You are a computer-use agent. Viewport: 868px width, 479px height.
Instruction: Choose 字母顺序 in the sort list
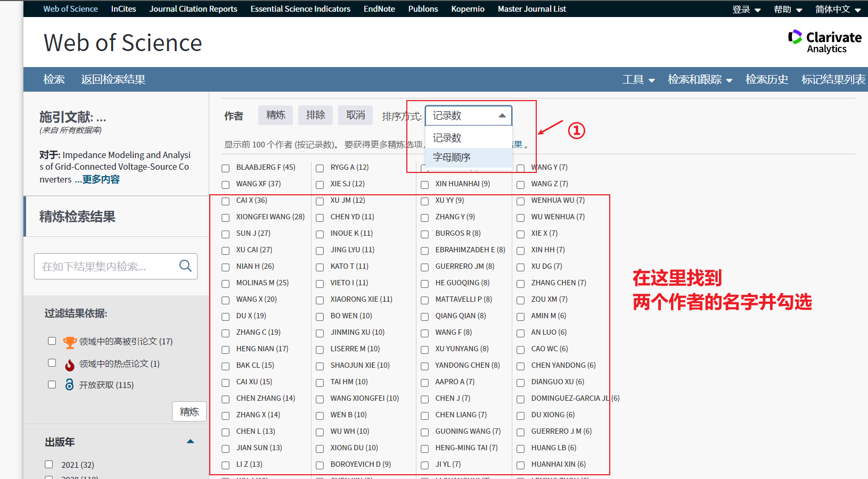tap(469, 158)
